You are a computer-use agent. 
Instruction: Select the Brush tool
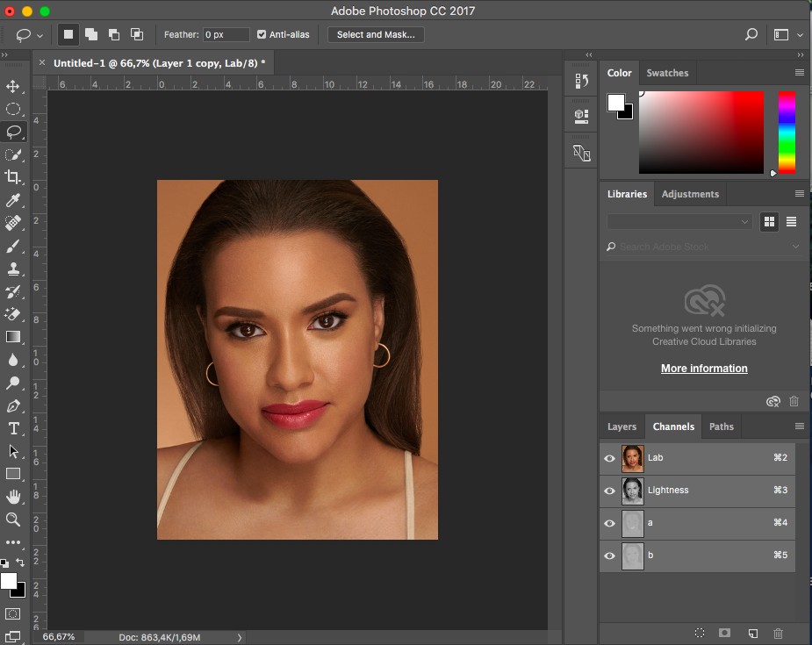13,247
